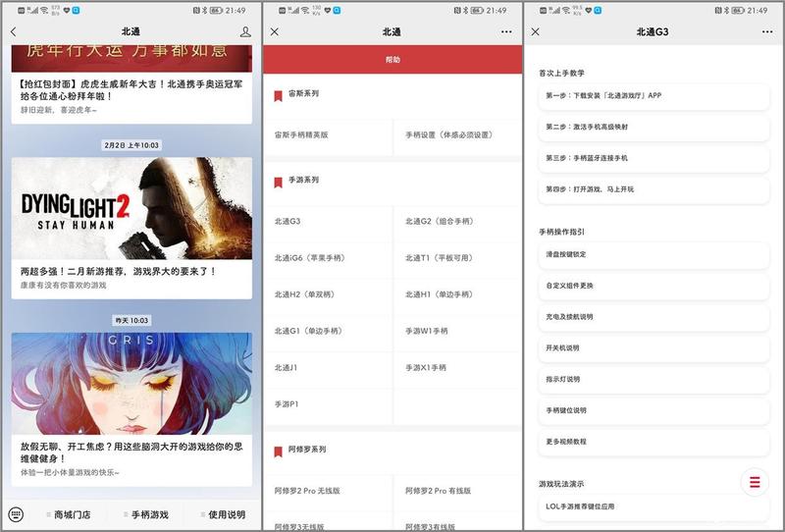
Task: Read article 两超多强！二月新游推荐
Action: pos(118,272)
